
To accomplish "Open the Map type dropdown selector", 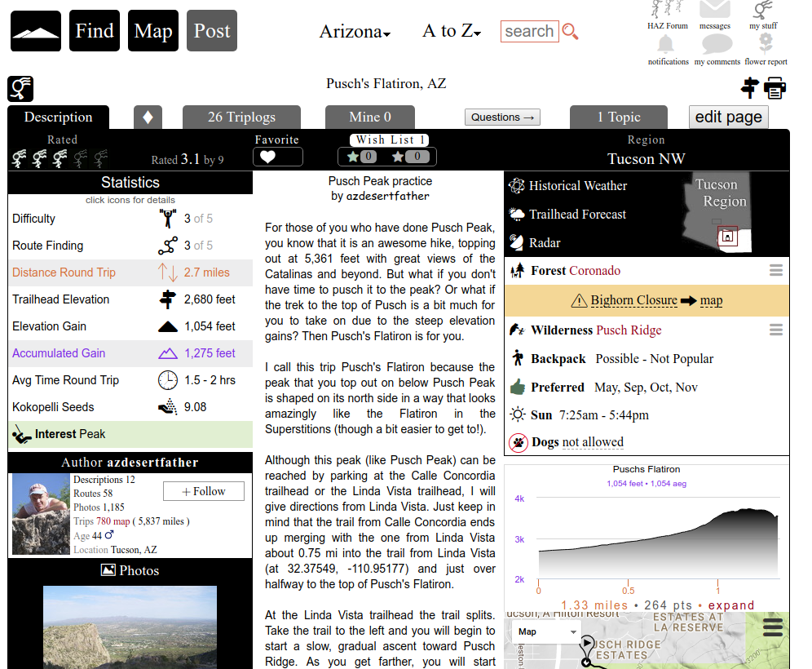I will pyautogui.click(x=545, y=631).
